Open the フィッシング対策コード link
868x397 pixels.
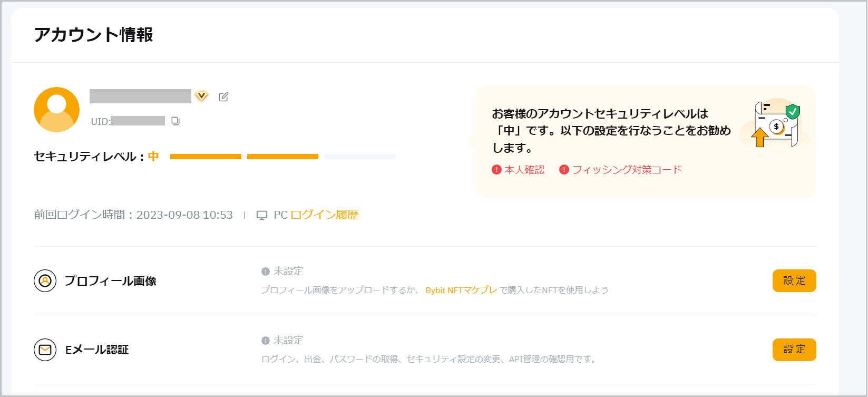tap(627, 170)
